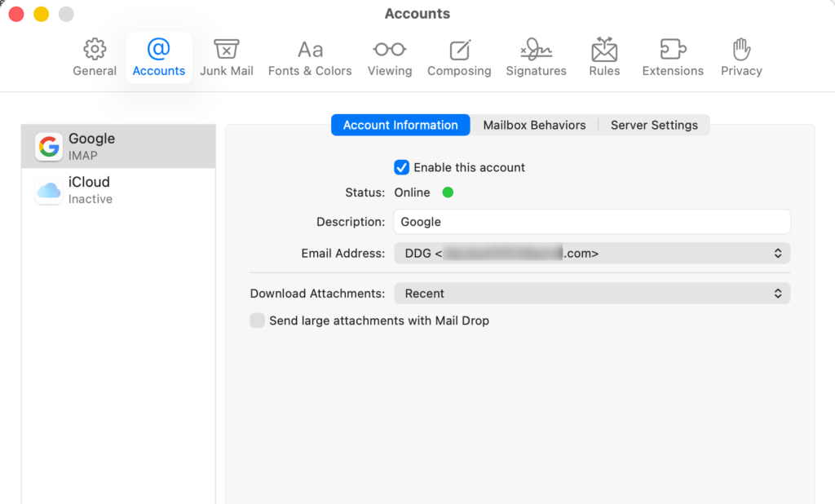Image resolution: width=835 pixels, height=504 pixels.
Task: Open the Viewing glasses icon
Action: click(389, 50)
